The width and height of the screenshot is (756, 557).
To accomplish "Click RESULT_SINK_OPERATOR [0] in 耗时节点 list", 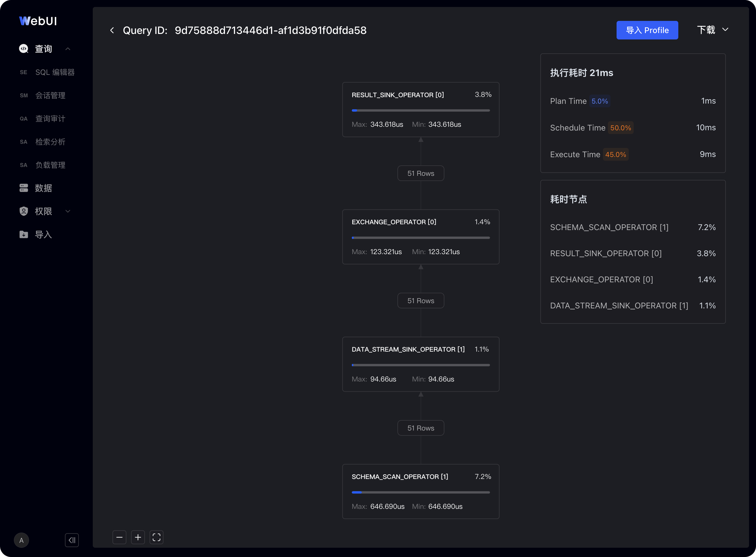I will tap(606, 253).
